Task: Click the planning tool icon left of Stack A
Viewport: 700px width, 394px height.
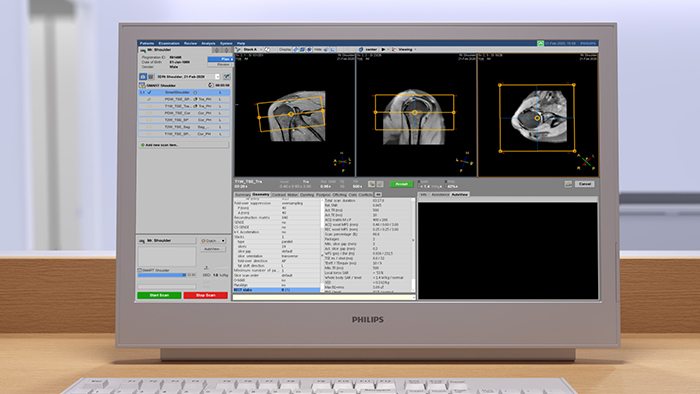Action: [238, 50]
